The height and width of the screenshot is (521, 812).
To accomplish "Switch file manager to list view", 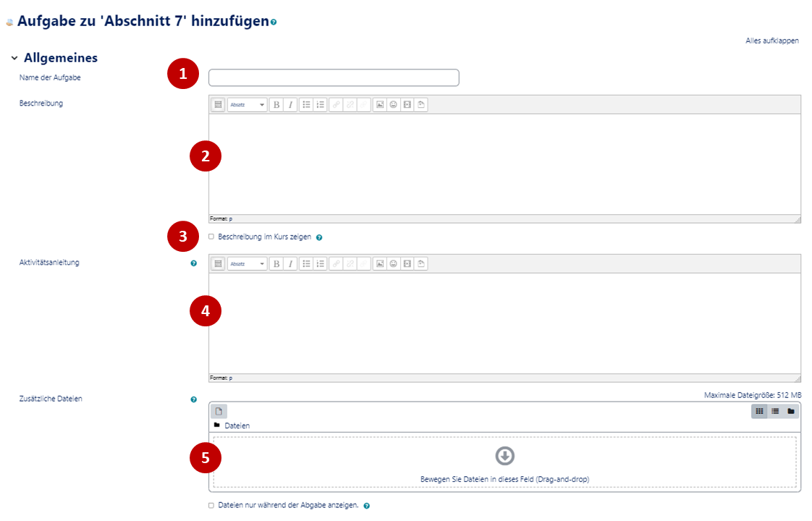I will [x=775, y=411].
